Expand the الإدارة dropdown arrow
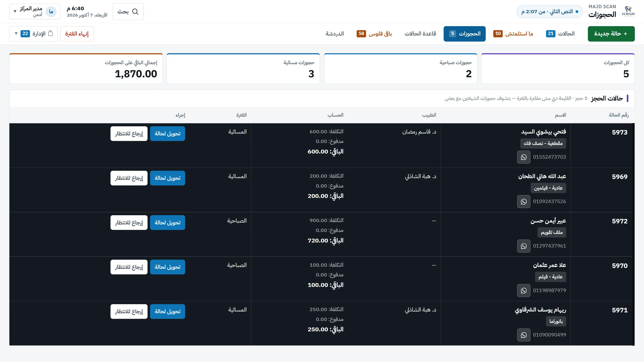 pos(16,33)
